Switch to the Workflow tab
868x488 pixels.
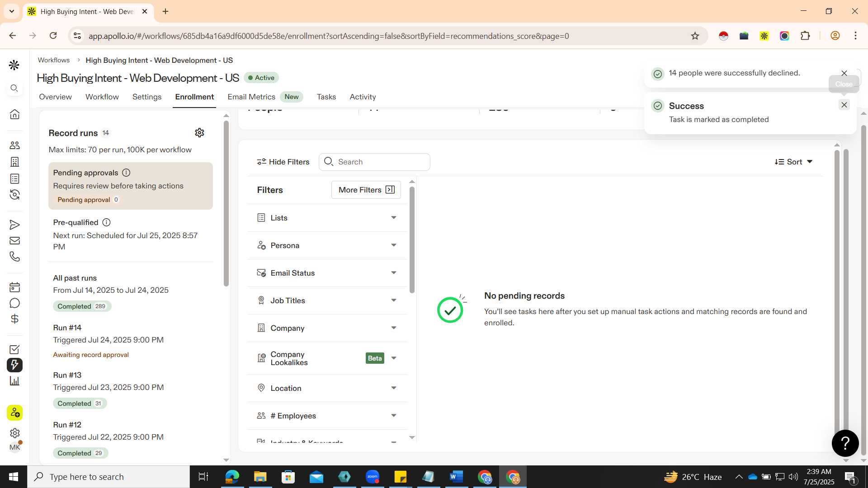102,97
